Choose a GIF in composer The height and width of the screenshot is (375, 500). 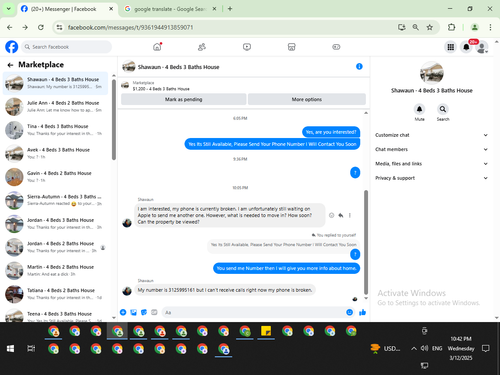pos(154,312)
